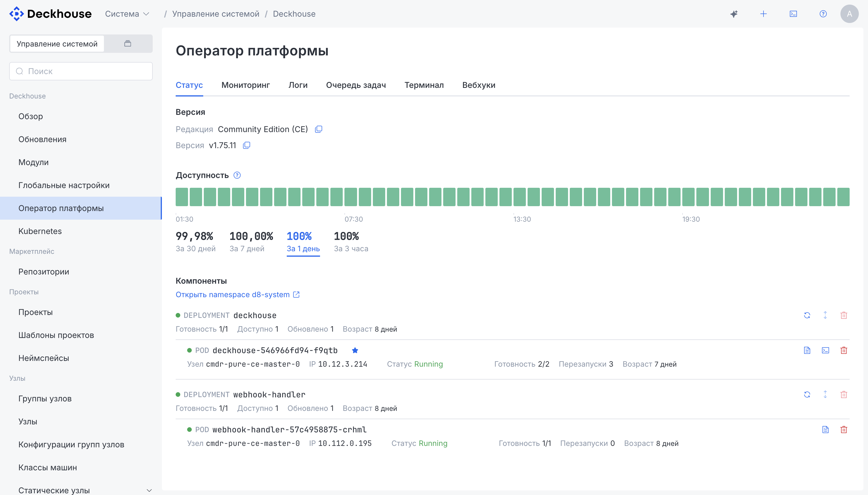
Task: Click the star icon next to deckhouse pod
Action: [x=355, y=350]
